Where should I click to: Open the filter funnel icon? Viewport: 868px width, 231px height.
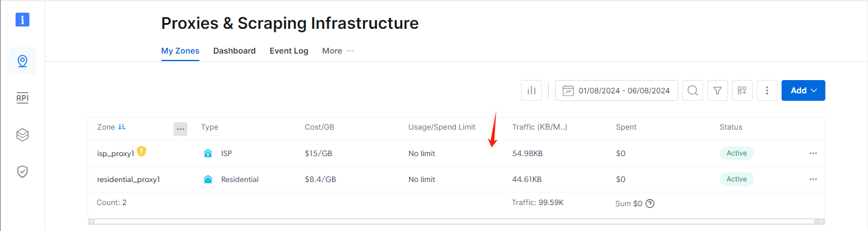pyautogui.click(x=718, y=90)
